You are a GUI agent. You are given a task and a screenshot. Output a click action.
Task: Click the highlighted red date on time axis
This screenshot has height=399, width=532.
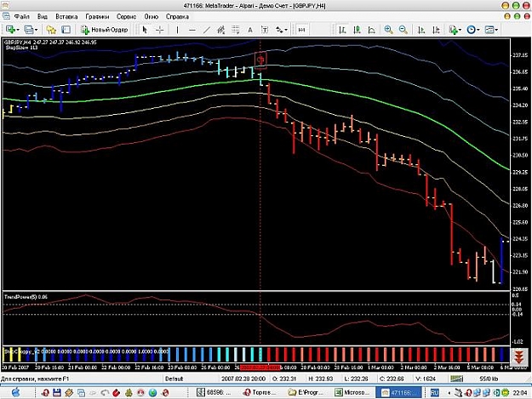coord(260,368)
